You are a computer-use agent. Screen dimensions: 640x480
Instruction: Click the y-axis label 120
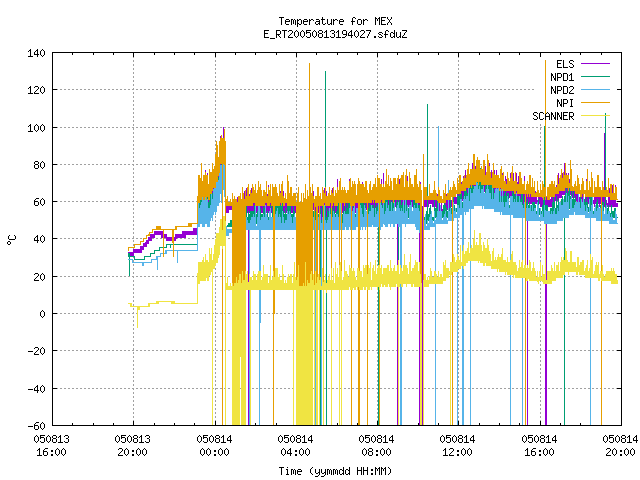(x=36, y=90)
